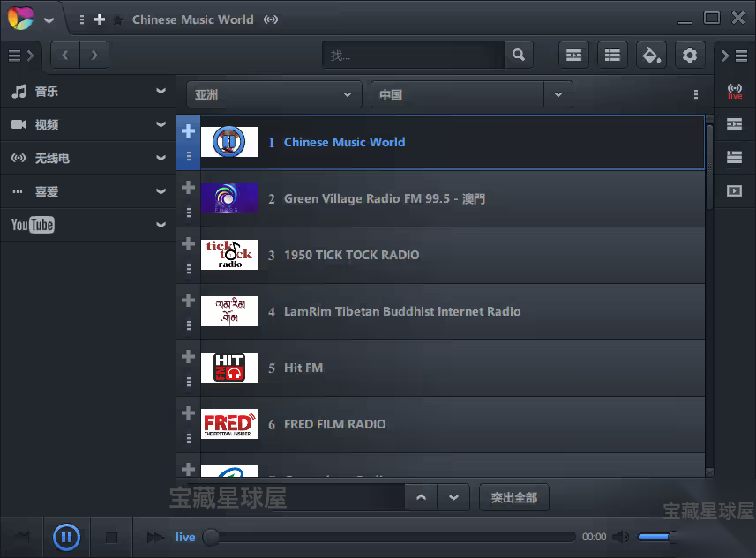Viewport: 756px width, 558px height.
Task: Open the title three-dot options menu
Action: click(81, 19)
